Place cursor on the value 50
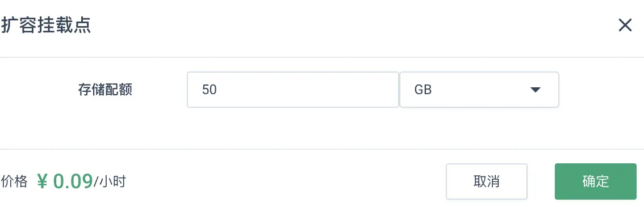This screenshot has height=207, width=644. point(210,90)
